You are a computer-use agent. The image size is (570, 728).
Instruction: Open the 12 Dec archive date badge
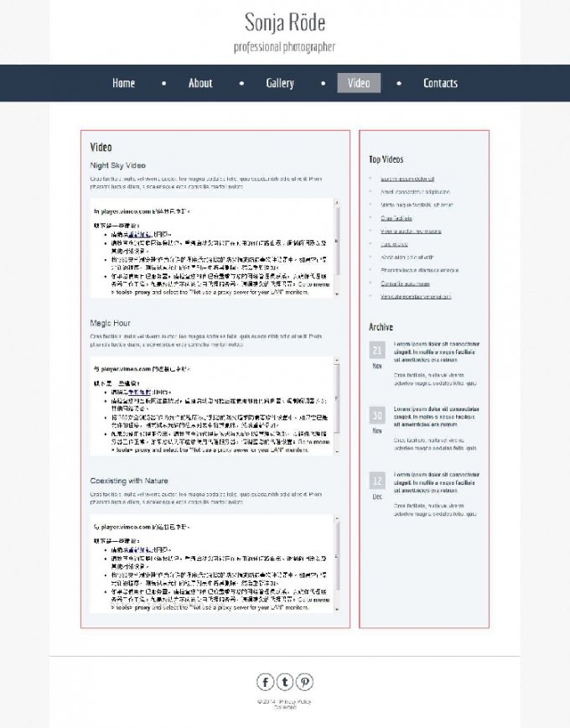click(377, 481)
